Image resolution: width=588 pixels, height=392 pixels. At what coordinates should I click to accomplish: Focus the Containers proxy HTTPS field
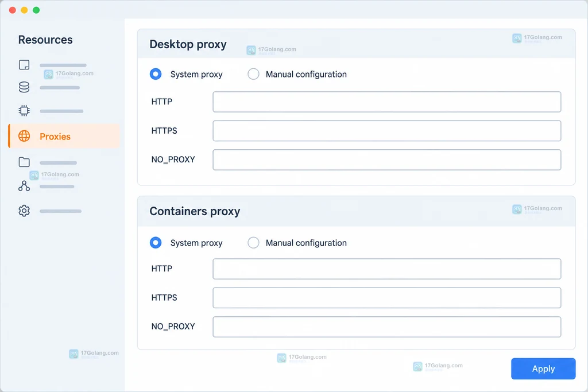[x=387, y=298]
